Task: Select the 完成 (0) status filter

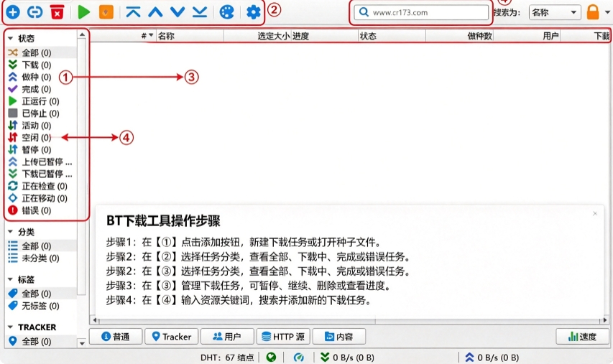Action: 41,88
